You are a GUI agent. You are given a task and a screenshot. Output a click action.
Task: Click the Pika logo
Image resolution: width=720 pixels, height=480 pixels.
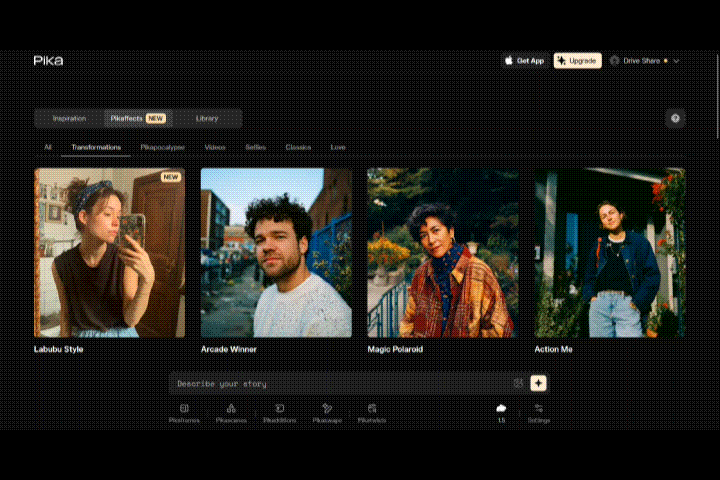(48, 61)
